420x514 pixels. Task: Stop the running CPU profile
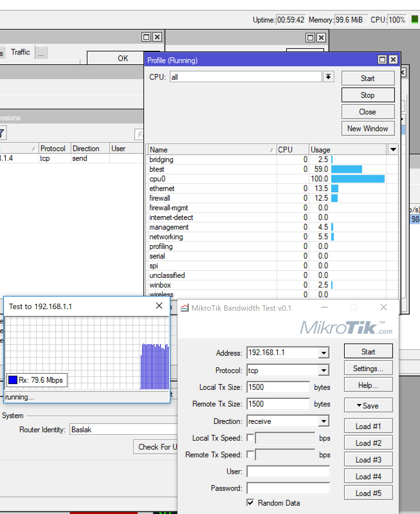[368, 95]
